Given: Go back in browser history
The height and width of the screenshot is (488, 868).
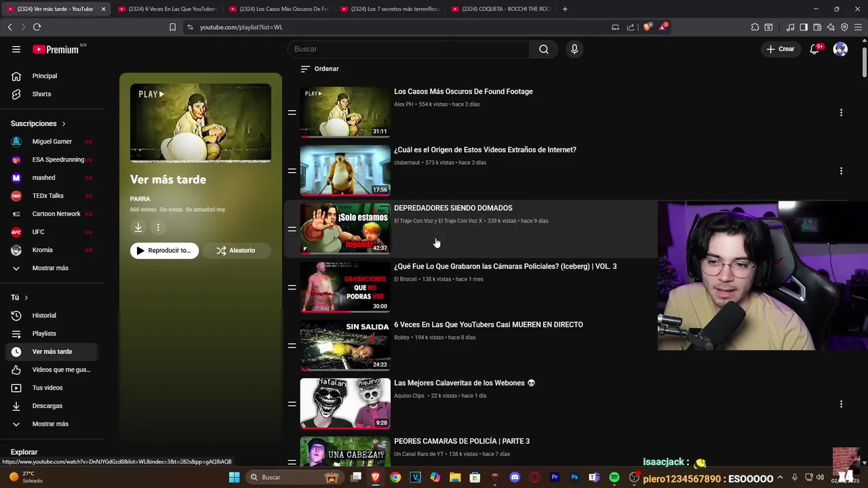Looking at the screenshot, I should click(x=9, y=27).
